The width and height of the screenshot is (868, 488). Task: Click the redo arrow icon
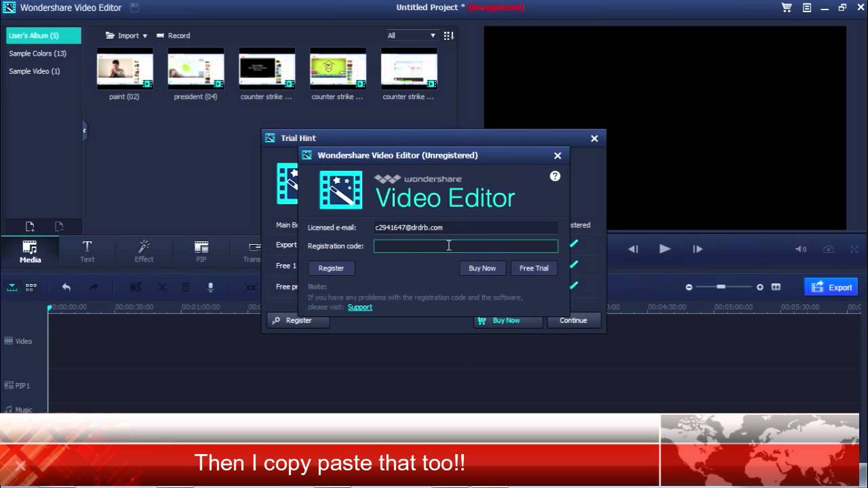pos(94,287)
